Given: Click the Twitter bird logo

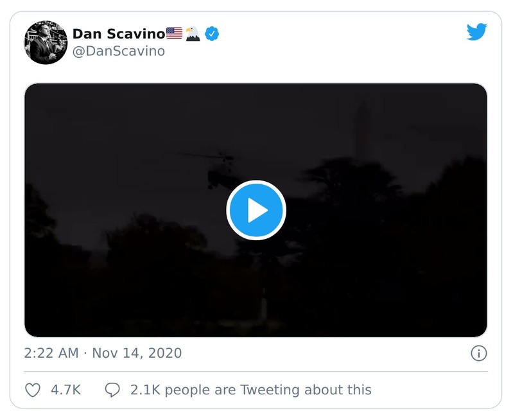Looking at the screenshot, I should 477,32.
